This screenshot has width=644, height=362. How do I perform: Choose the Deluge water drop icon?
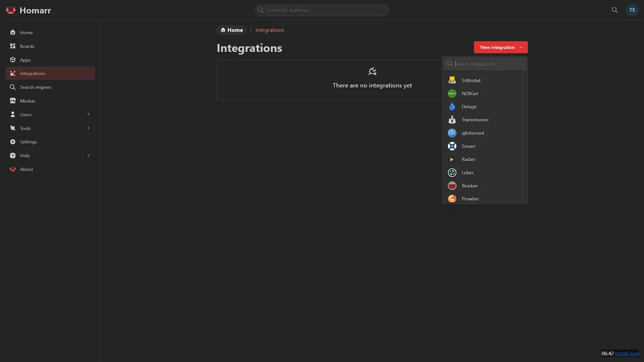452,107
